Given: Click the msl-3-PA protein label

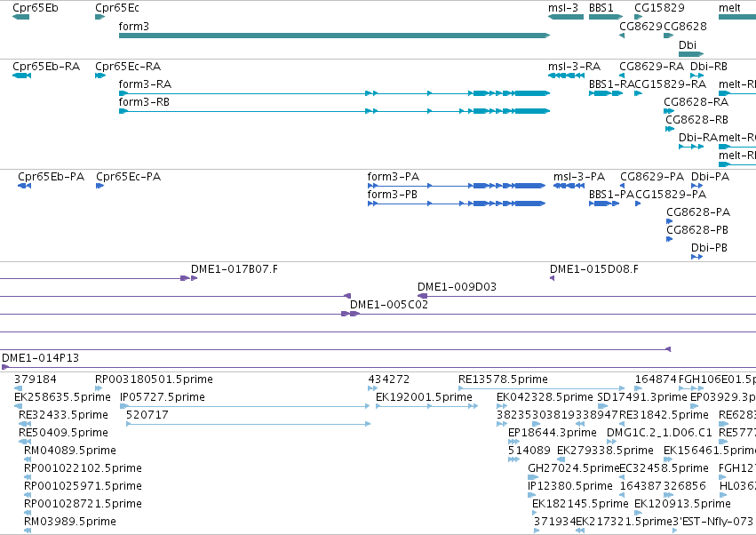Looking at the screenshot, I should [579, 177].
